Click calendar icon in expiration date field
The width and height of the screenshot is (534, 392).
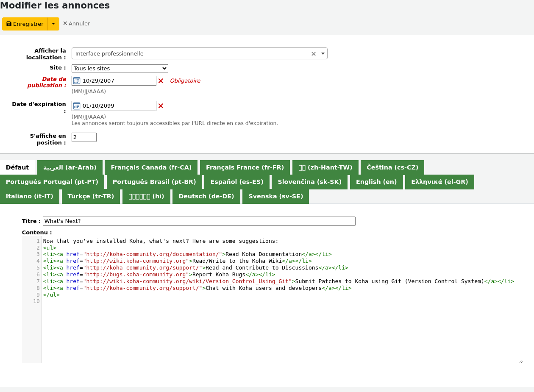[77, 106]
